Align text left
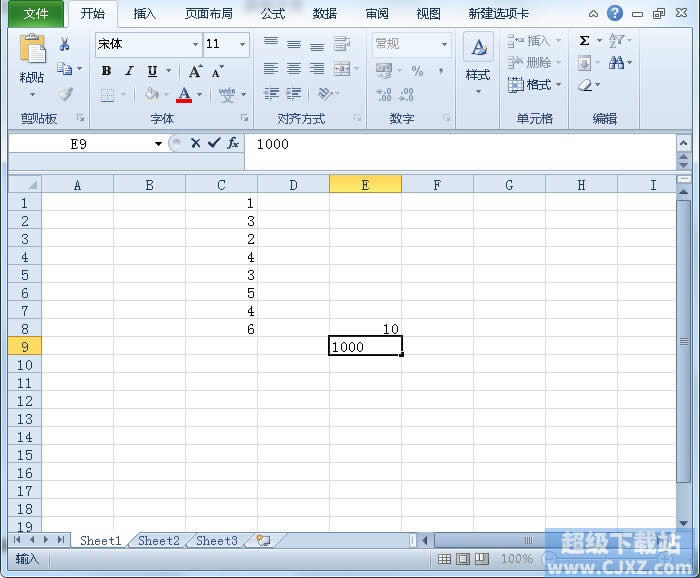Image resolution: width=700 pixels, height=578 pixels. pyautogui.click(x=271, y=69)
